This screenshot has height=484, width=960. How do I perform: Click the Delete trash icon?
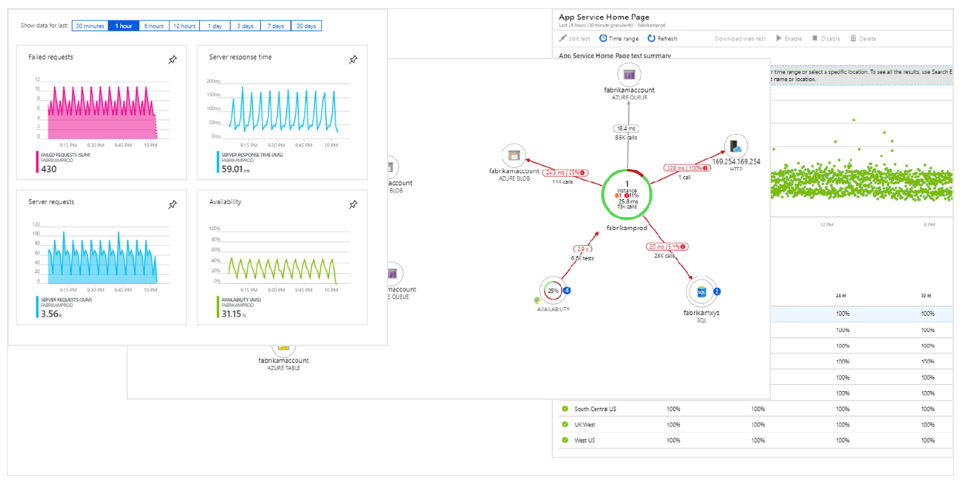coord(853,38)
